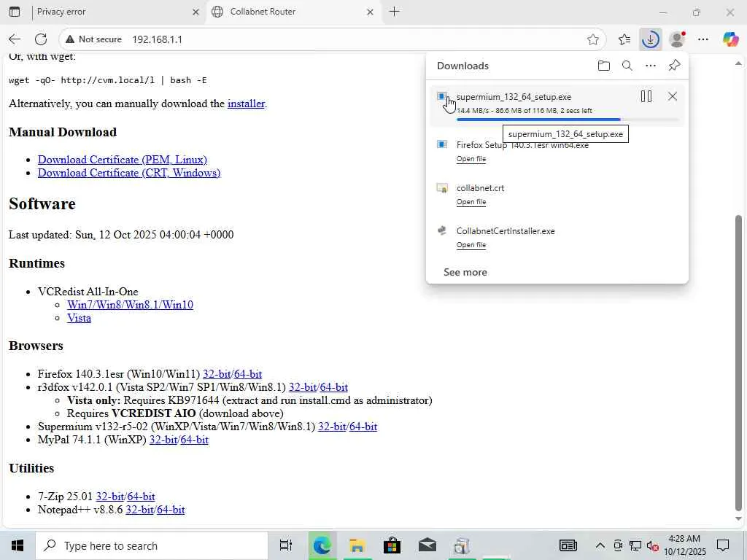Download r3dfox v142.0.1 64-bit
The image size is (747, 560).
coord(334,387)
